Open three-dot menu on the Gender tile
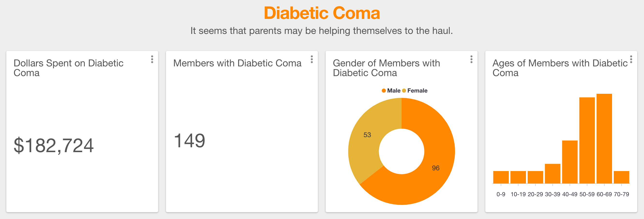 pos(472,59)
